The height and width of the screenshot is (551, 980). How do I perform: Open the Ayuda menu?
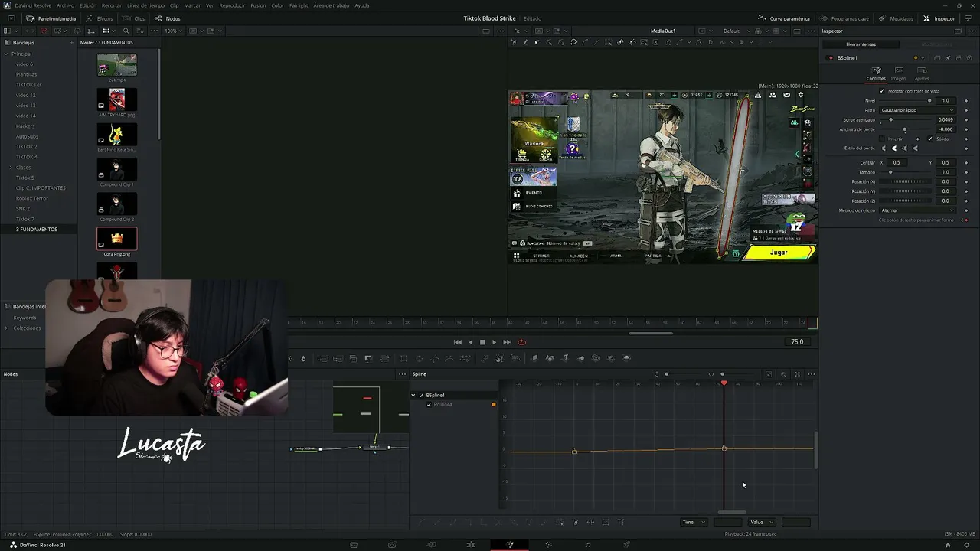361,5
